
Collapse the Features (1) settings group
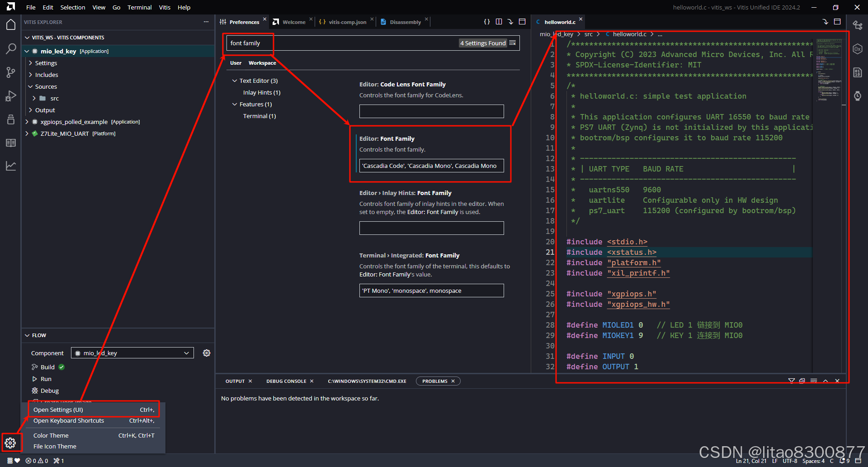tap(235, 104)
